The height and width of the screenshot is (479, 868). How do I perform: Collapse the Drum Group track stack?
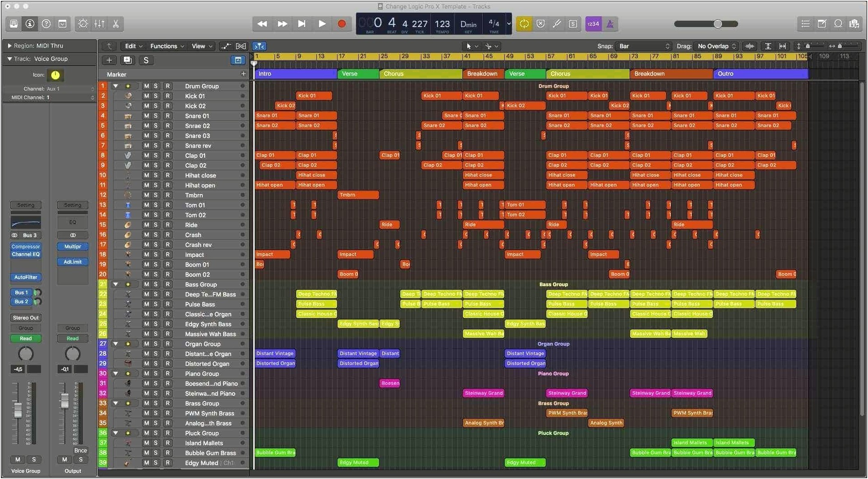point(116,86)
